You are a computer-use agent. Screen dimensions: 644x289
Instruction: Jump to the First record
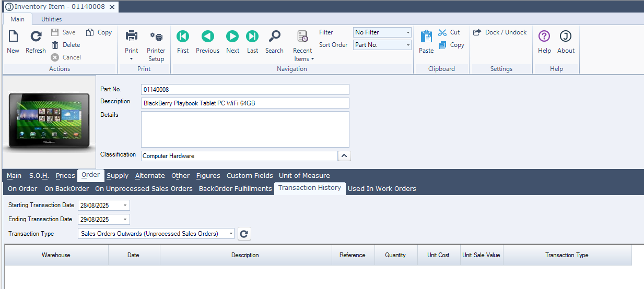[183, 37]
